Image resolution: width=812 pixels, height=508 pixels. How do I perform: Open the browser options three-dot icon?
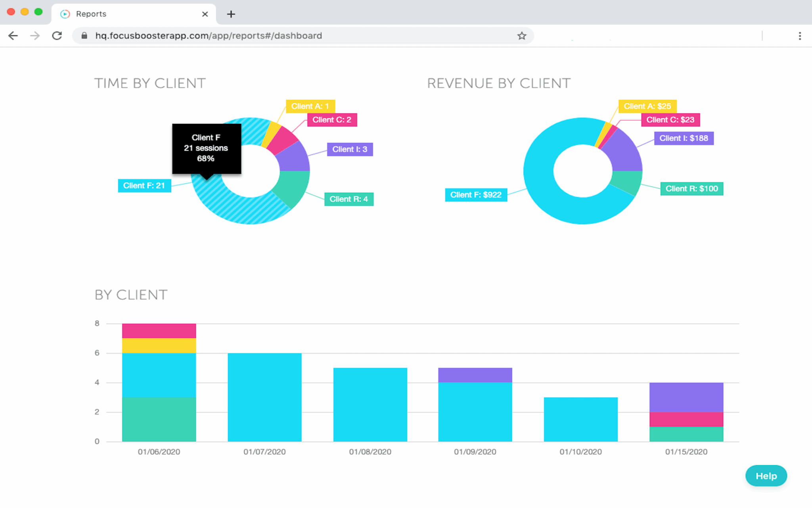[800, 36]
